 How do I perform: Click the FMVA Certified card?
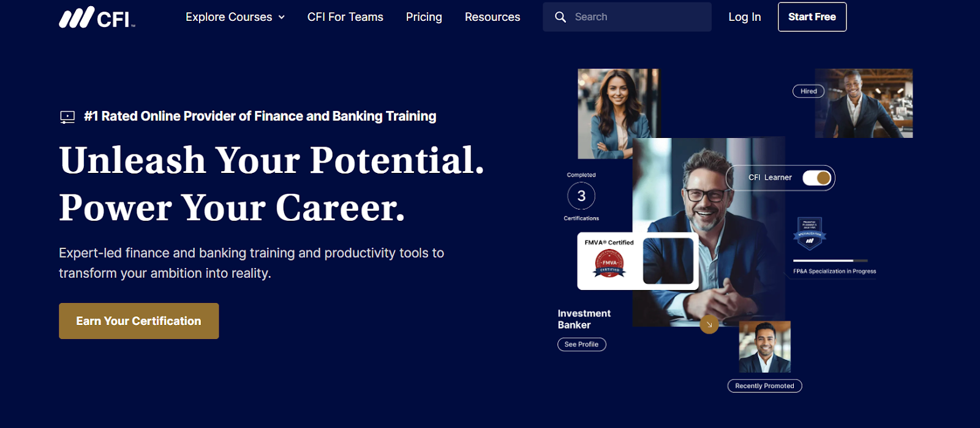(x=638, y=261)
